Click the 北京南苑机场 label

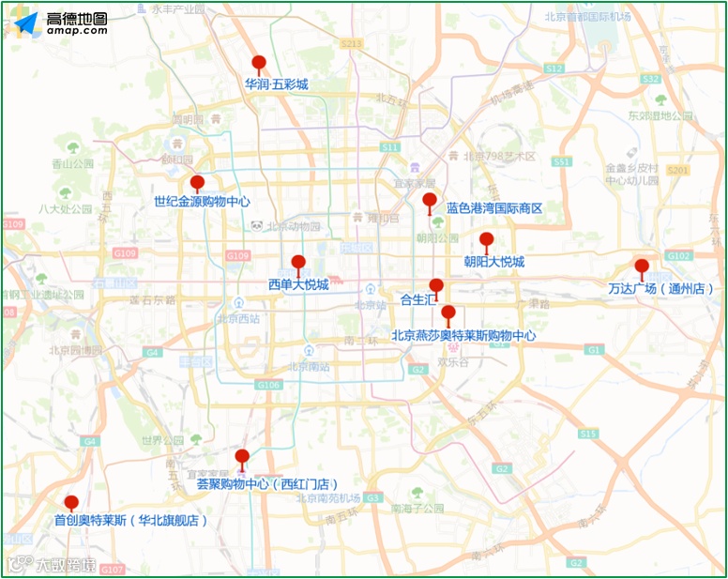pos(328,498)
